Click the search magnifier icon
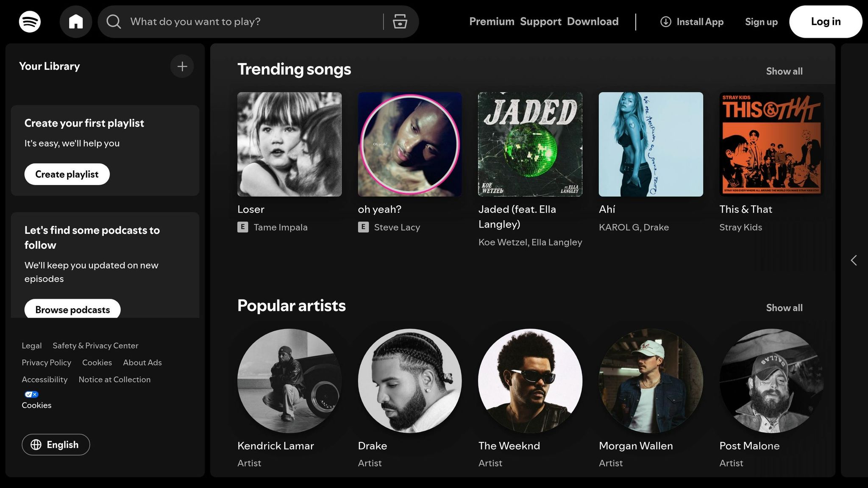This screenshot has width=868, height=488. (114, 22)
